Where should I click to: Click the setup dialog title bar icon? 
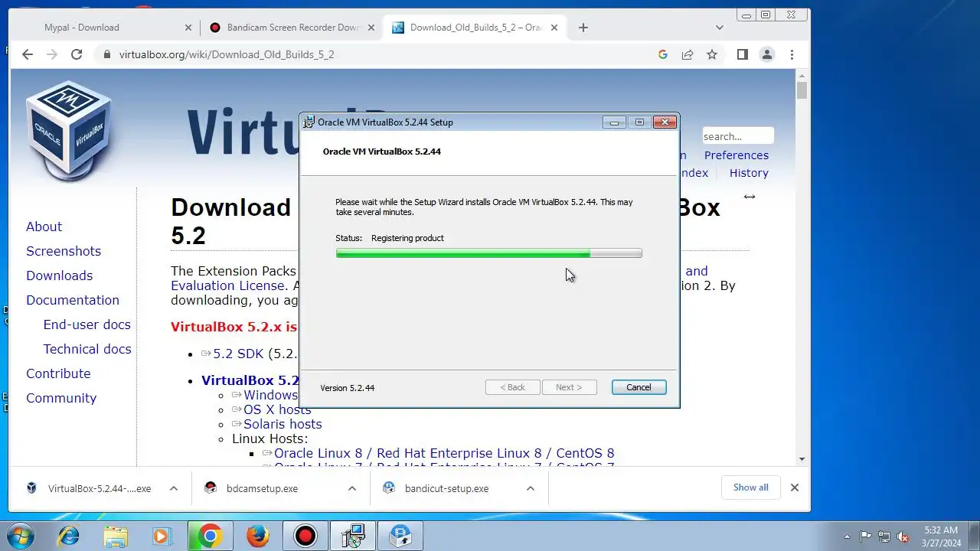309,122
